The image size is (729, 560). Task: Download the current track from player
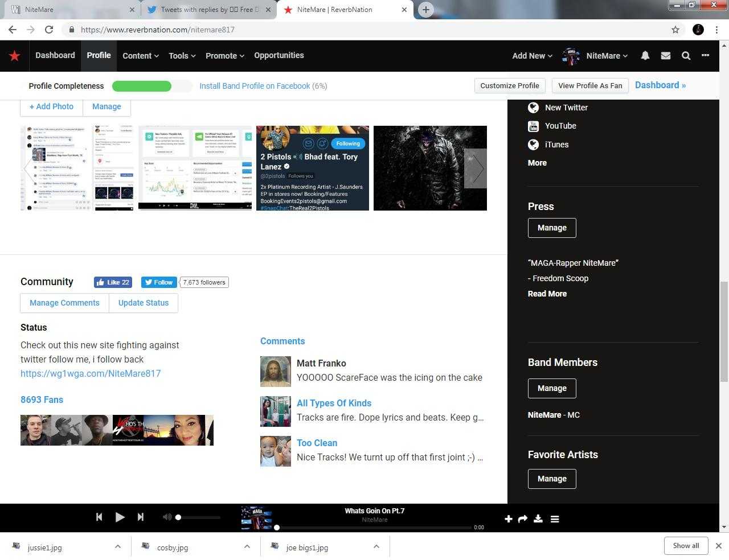[538, 518]
